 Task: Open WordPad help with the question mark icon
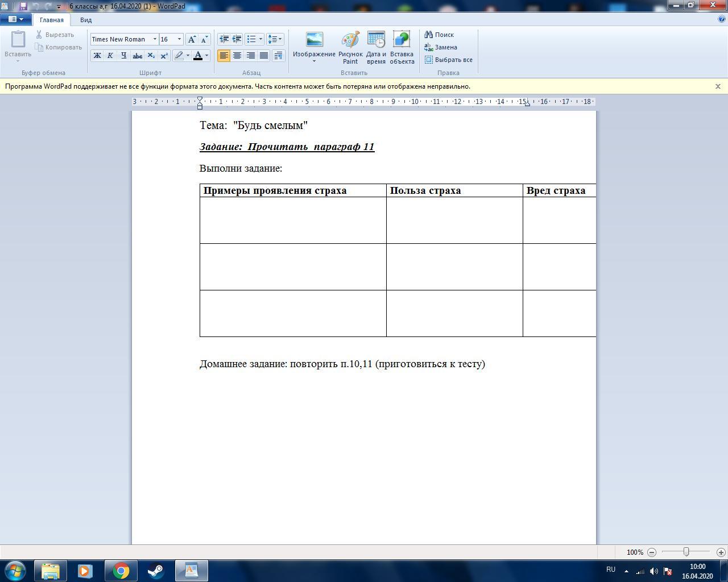[x=722, y=19]
